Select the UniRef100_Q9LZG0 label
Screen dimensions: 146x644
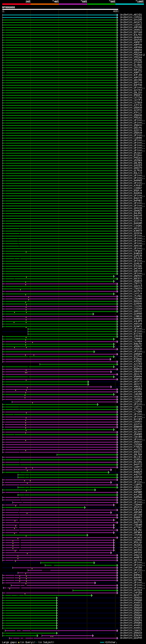point(131,93)
